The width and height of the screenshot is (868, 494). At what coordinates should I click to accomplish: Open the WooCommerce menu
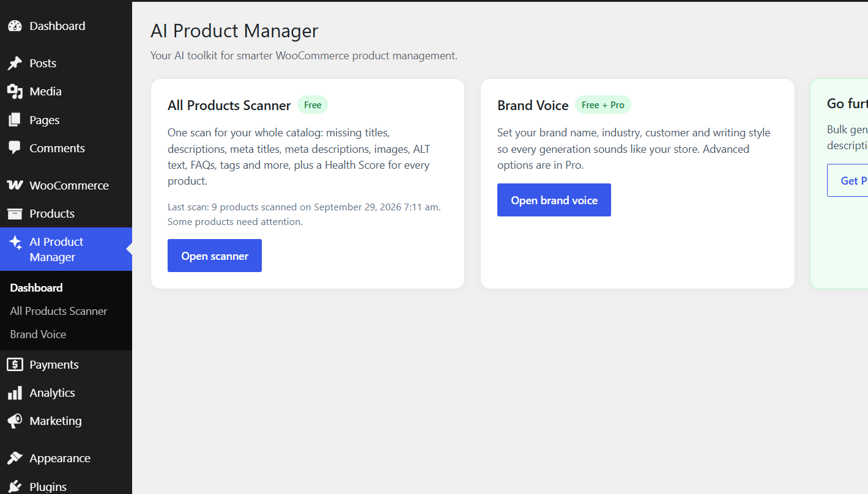pyautogui.click(x=66, y=186)
